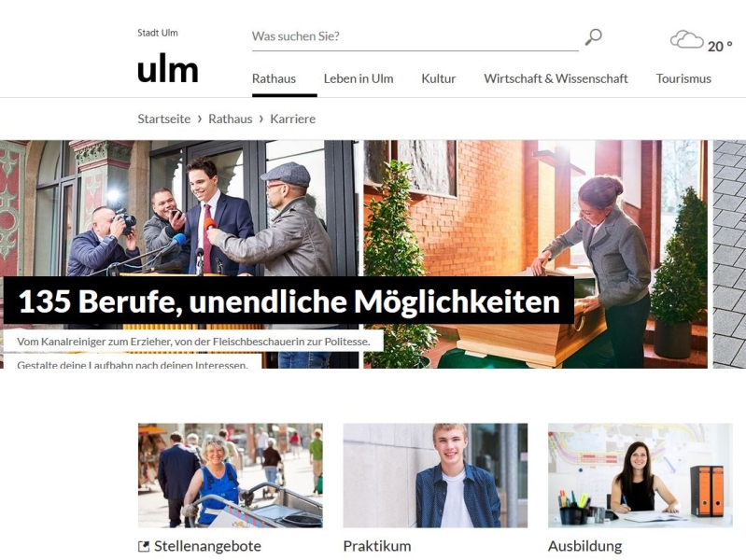Image resolution: width=746 pixels, height=560 pixels.
Task: Open Wirtschaft & Wissenschaft section
Action: [556, 78]
